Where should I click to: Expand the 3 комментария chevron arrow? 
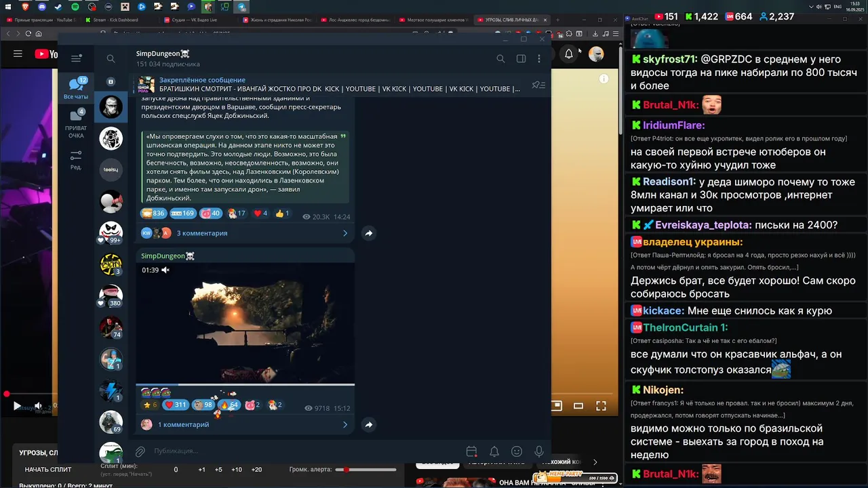(x=344, y=233)
